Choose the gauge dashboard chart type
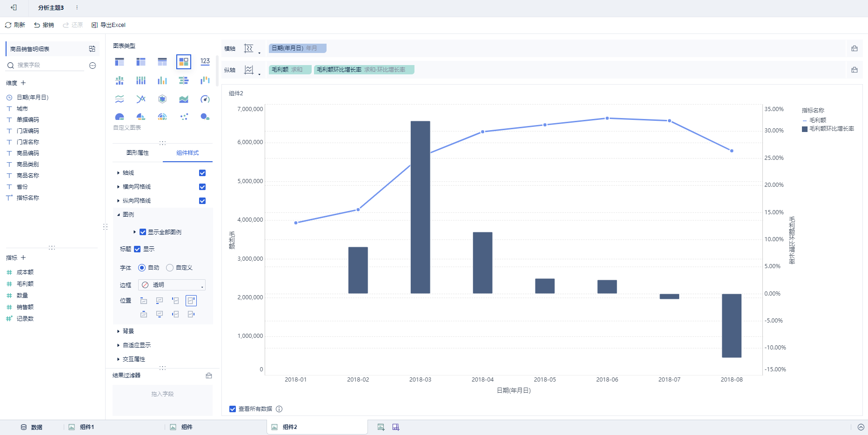This screenshot has height=435, width=868. [x=205, y=99]
